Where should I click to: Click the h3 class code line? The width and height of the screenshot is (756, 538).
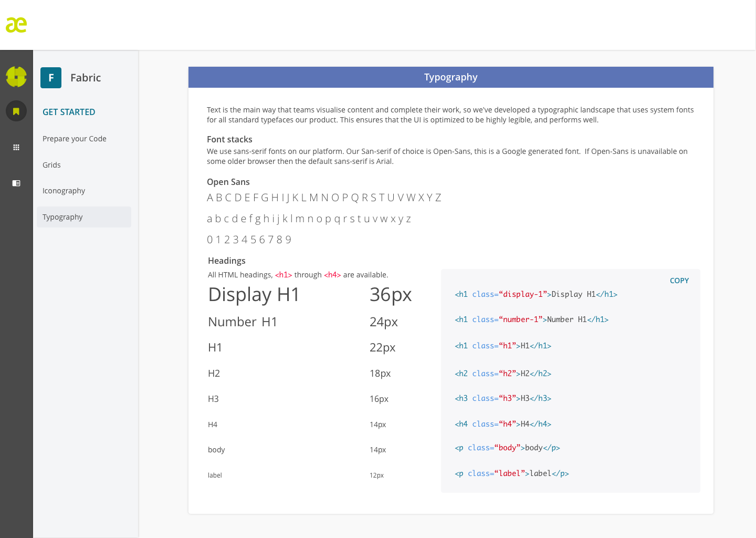coord(503,398)
